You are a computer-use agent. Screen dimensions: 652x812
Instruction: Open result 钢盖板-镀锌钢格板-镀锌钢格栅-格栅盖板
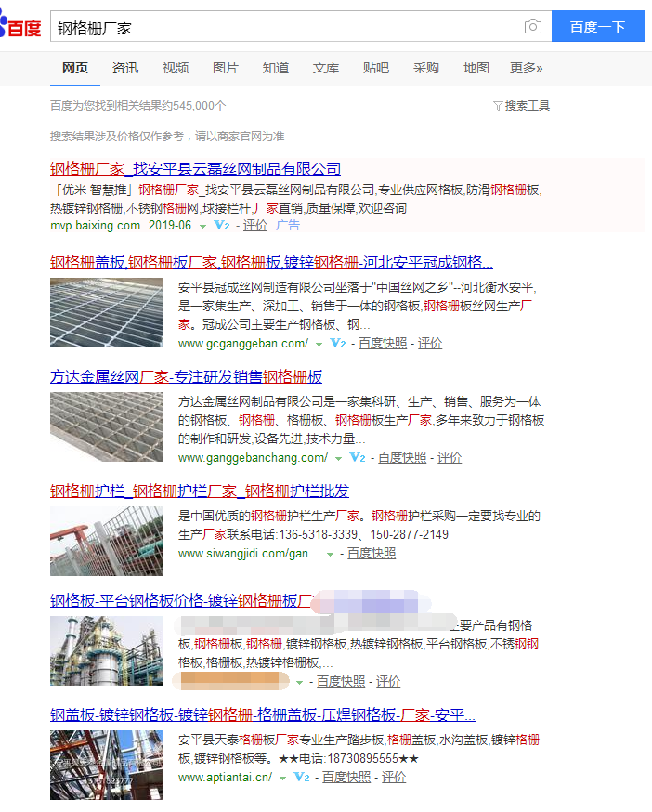[263, 715]
